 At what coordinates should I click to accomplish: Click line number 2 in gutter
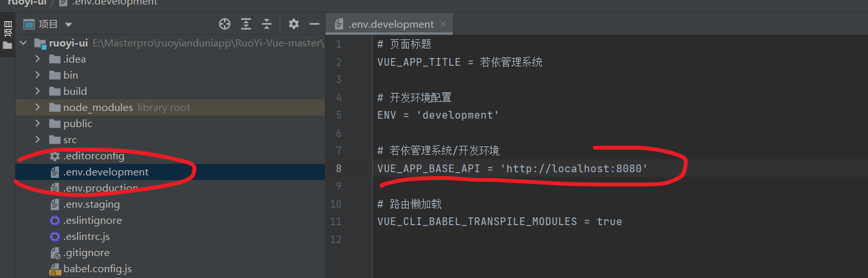click(x=338, y=63)
